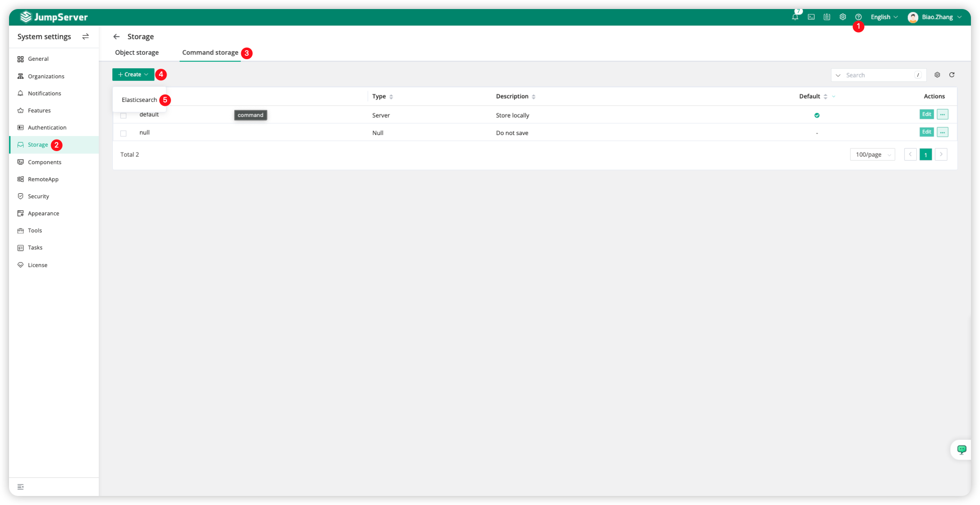Sort by Description column arrows

534,97
